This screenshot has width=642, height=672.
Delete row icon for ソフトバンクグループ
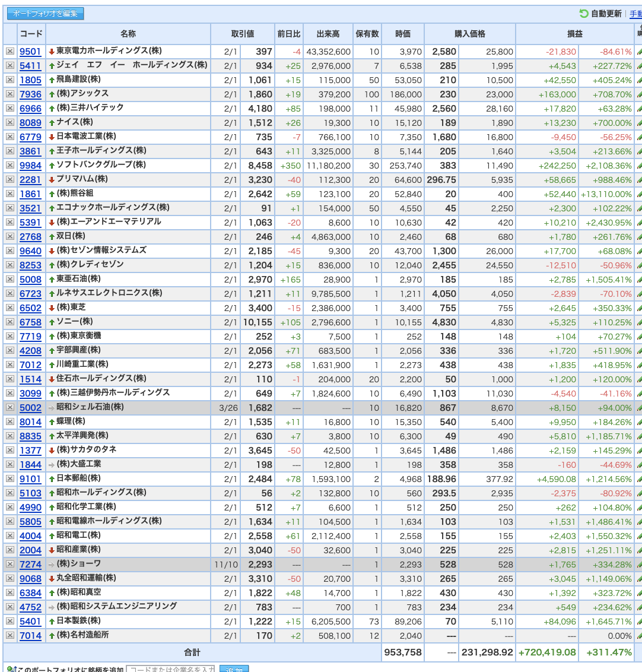10,166
